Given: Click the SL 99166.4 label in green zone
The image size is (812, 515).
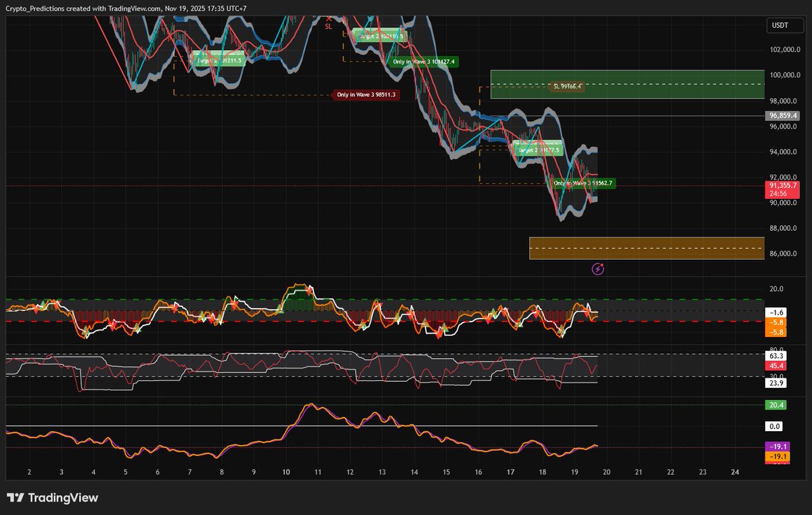Looking at the screenshot, I should (x=566, y=87).
